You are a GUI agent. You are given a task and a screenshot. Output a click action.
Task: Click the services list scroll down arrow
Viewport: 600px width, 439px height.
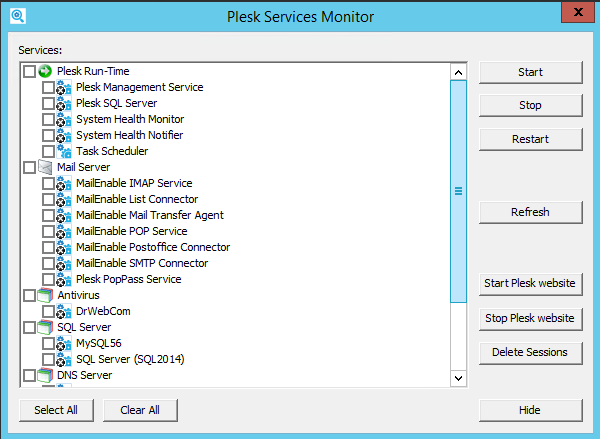459,378
